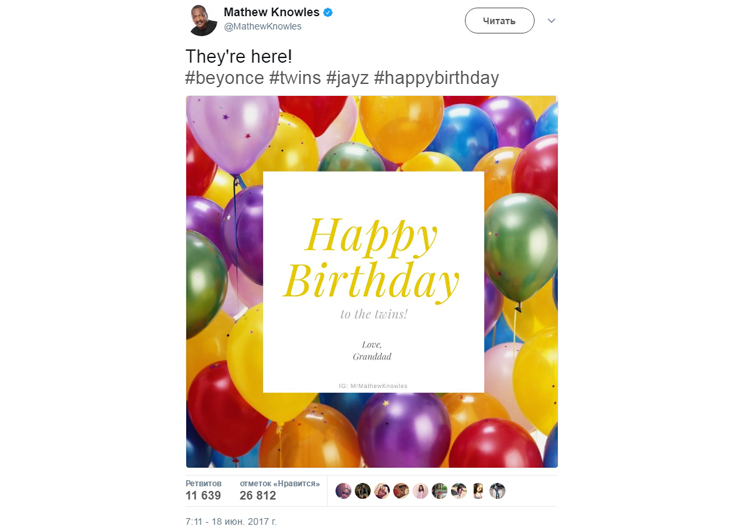Open the #happybirthday hashtag
The height and width of the screenshot is (530, 750).
(x=436, y=78)
